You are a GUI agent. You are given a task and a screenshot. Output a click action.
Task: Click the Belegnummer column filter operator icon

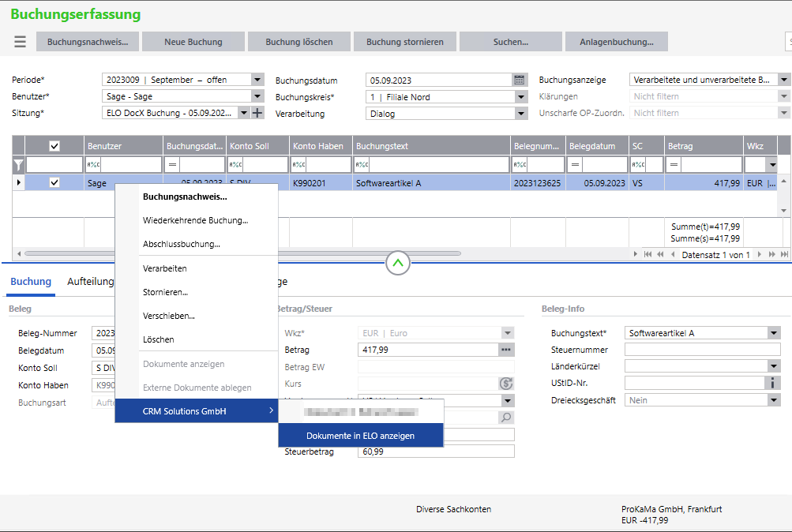coord(520,164)
